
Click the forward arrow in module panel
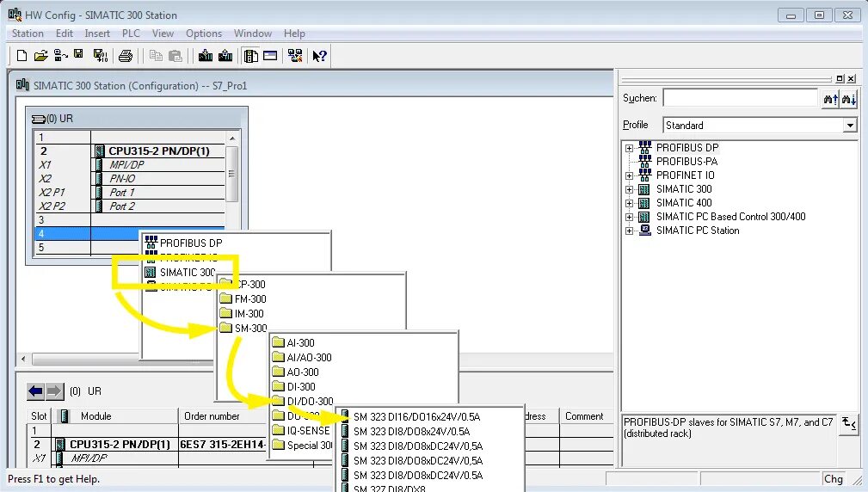coord(54,391)
